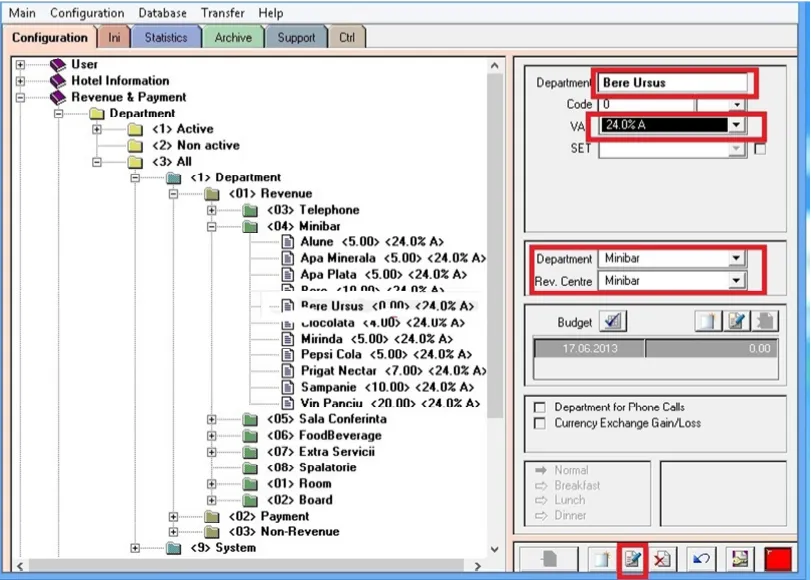Screen dimensions: 811x580
Task: Open the Transfer menu
Action: click(x=222, y=13)
